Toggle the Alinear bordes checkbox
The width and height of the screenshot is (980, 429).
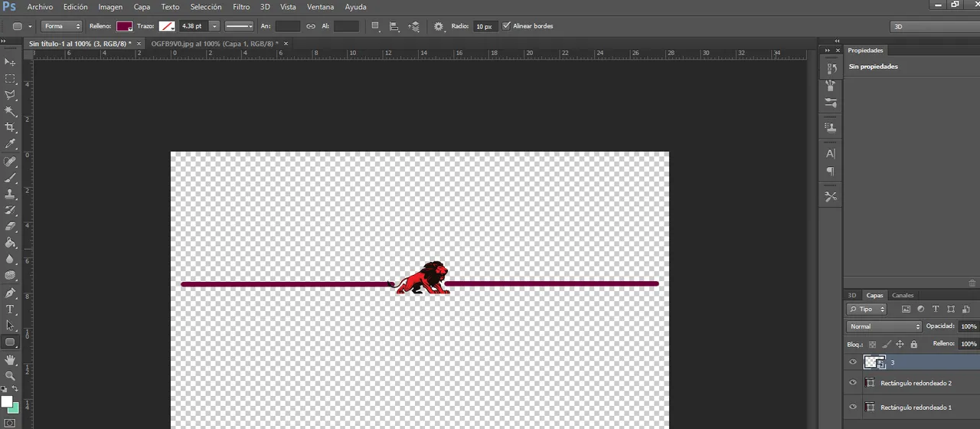[x=506, y=26]
